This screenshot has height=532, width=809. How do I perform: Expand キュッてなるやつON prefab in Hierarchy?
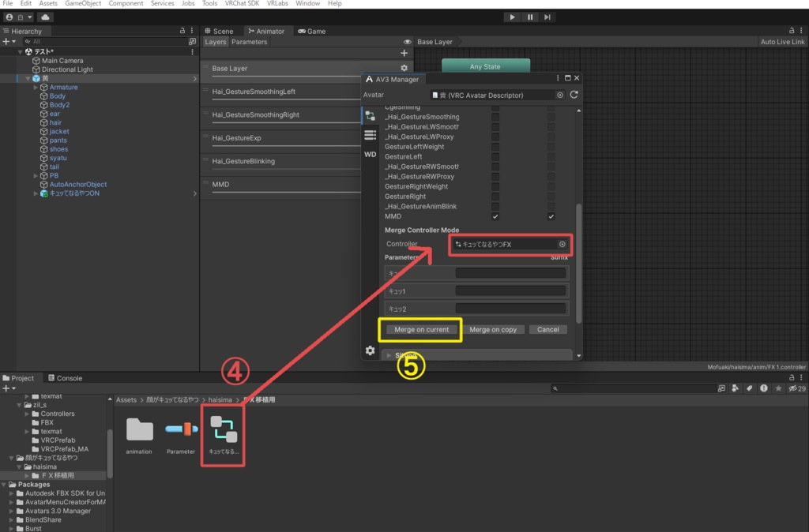[36, 193]
